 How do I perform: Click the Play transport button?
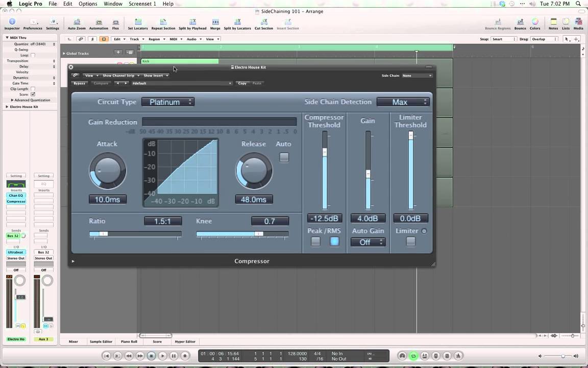click(x=162, y=356)
